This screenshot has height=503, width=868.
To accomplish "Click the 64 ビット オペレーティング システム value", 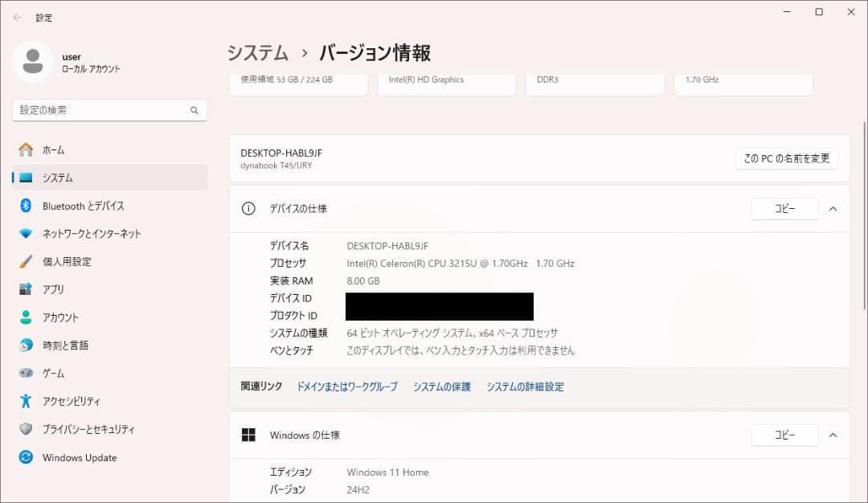I will pos(452,333).
